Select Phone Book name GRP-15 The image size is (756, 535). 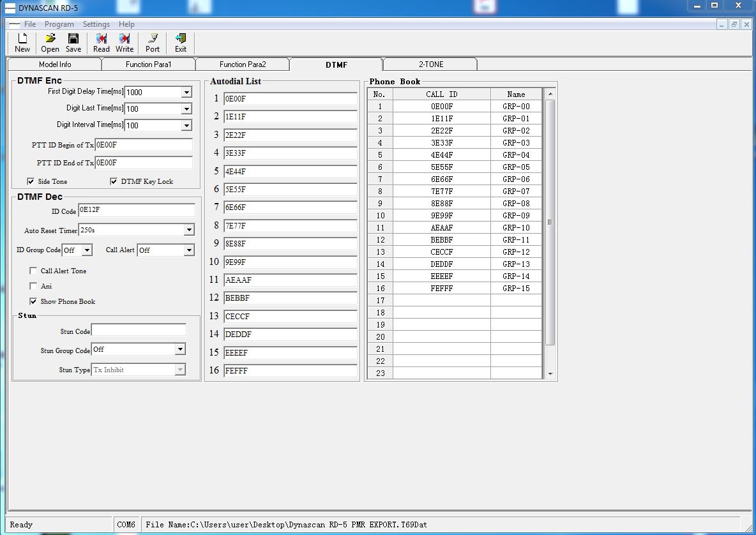coord(516,288)
